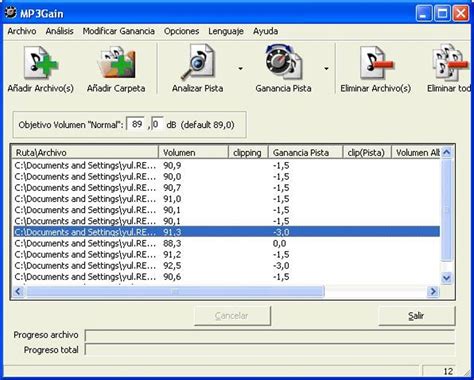Open the Análisis menu
474x380 pixels.
tap(59, 31)
